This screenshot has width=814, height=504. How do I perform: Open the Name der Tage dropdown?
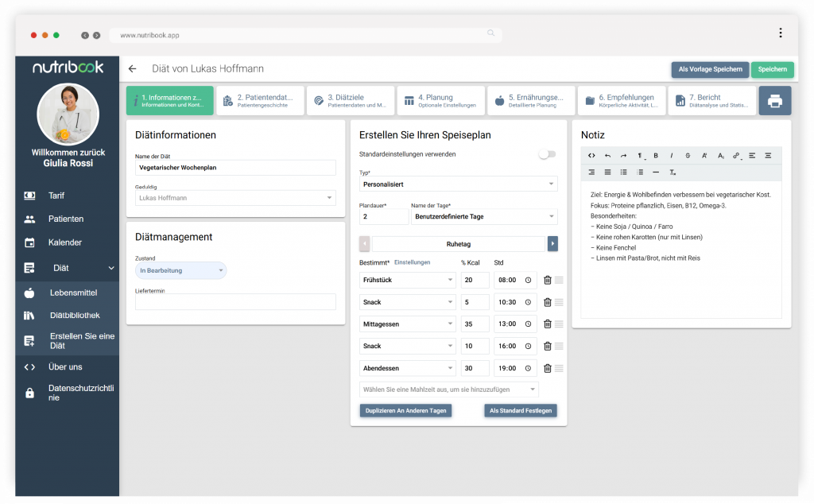[483, 216]
